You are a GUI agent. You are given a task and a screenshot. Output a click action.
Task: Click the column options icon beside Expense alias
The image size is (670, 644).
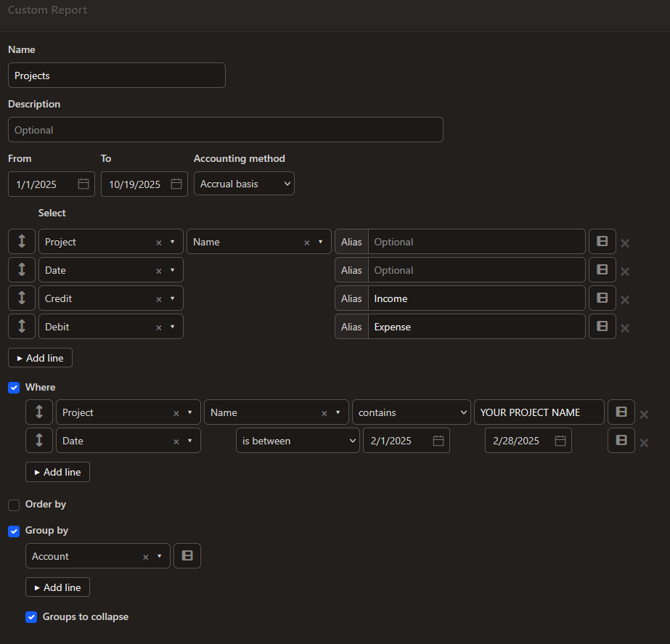point(602,327)
